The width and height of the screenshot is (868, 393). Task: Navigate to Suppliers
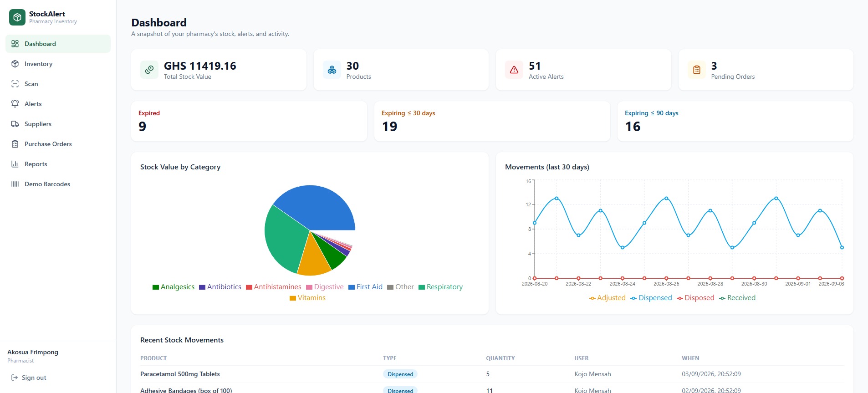pos(58,124)
